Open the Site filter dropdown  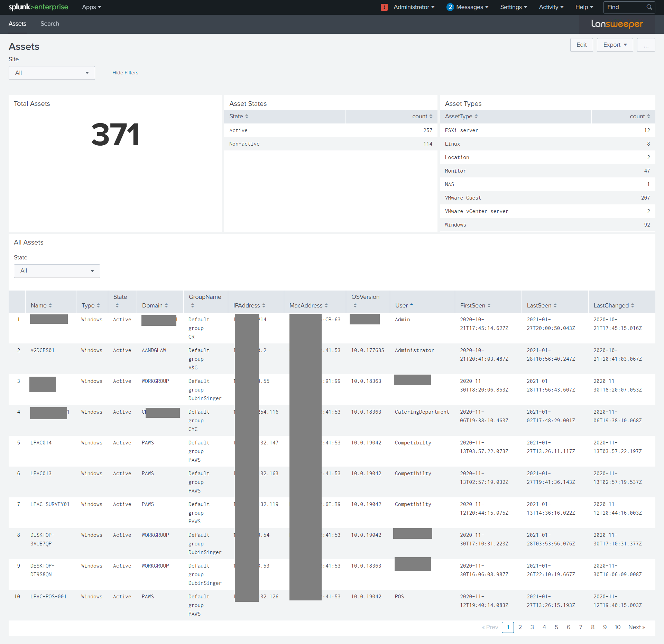[52, 73]
